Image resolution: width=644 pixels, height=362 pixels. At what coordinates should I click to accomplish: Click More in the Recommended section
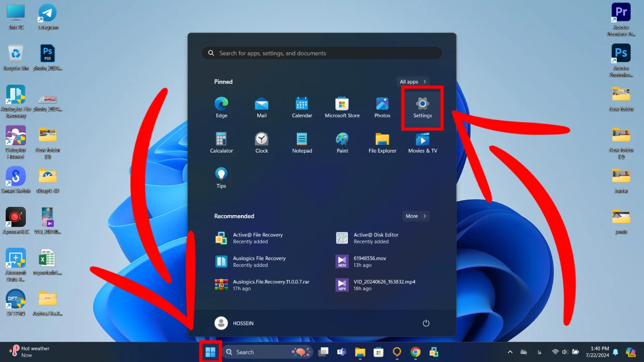[x=416, y=216]
